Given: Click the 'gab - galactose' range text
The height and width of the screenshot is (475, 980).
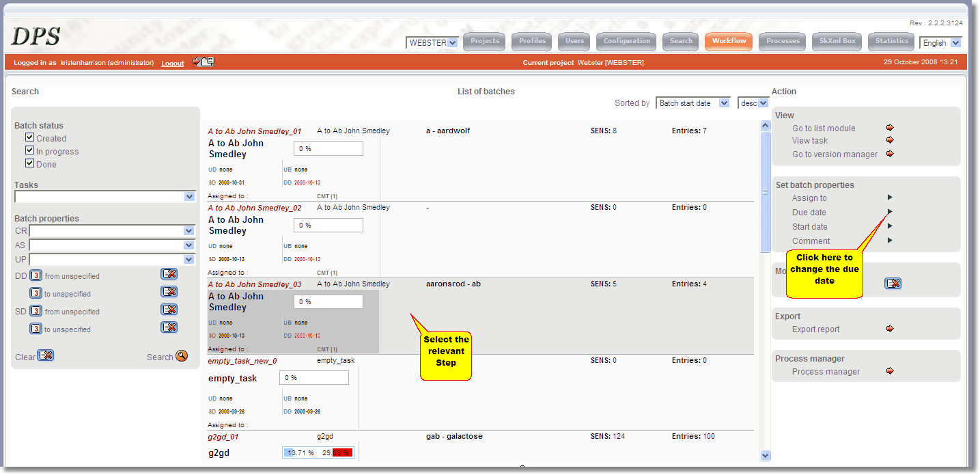Looking at the screenshot, I should pos(454,436).
